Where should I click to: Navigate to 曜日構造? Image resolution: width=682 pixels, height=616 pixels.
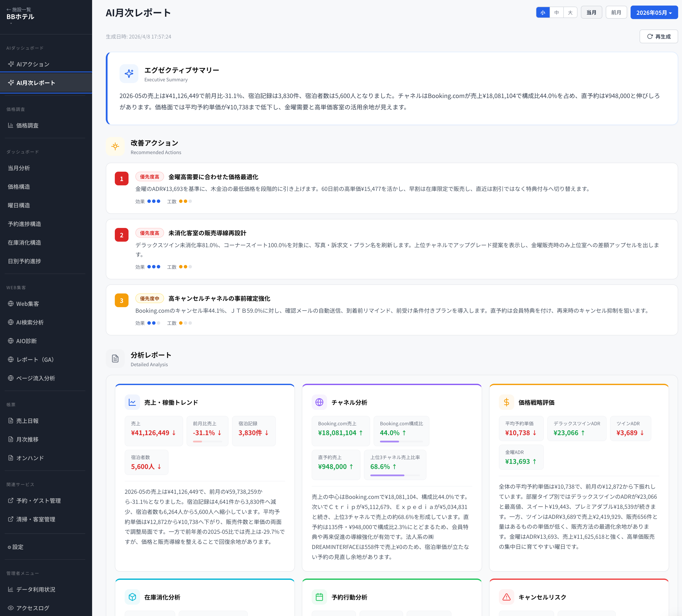(x=19, y=205)
